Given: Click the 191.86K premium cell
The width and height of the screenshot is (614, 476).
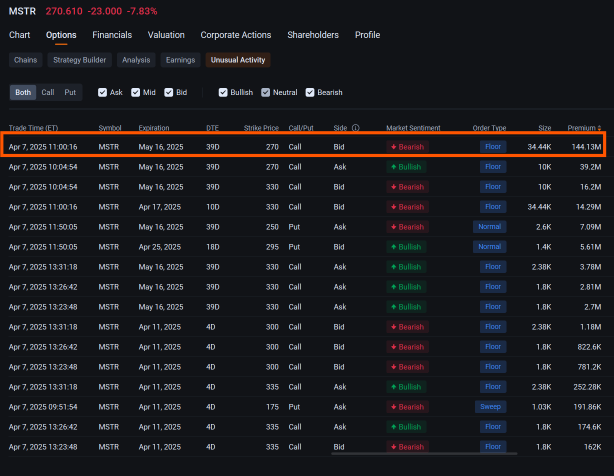Looking at the screenshot, I should point(587,407).
